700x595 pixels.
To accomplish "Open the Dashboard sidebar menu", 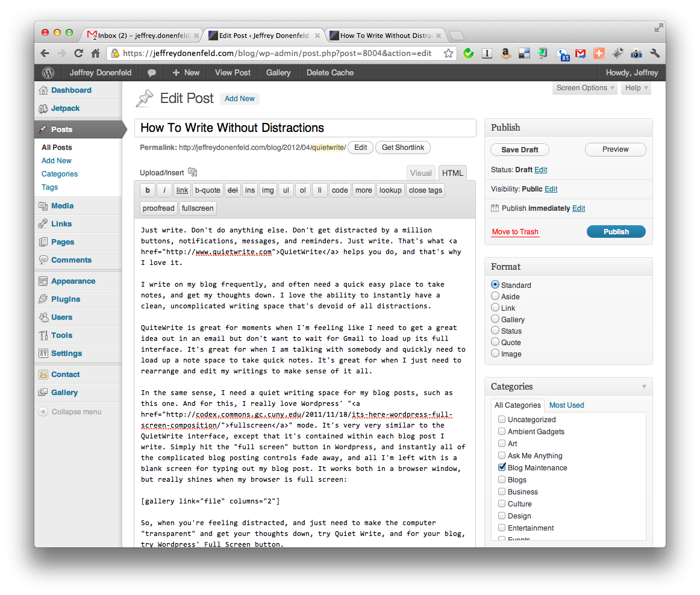I will [x=72, y=90].
